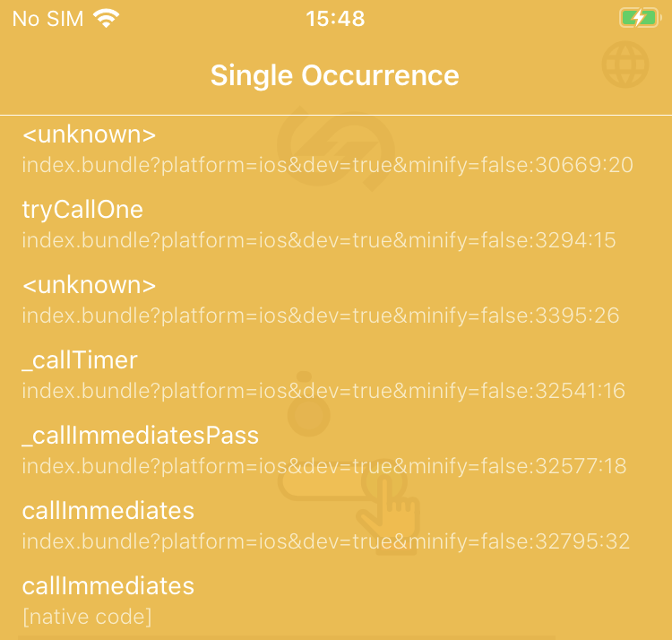The width and height of the screenshot is (672, 640).
Task: Click the battery charging indicator
Action: (638, 18)
